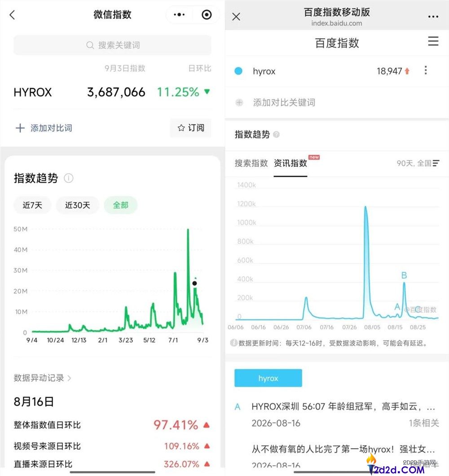449x476 pixels.
Task: Click the 18,947 hyrox index value
Action: click(389, 71)
